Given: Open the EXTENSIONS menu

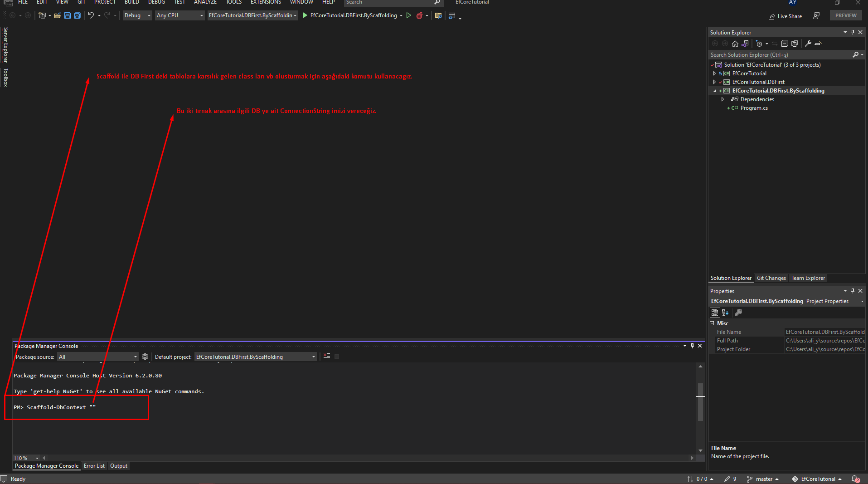Looking at the screenshot, I should coord(266,2).
